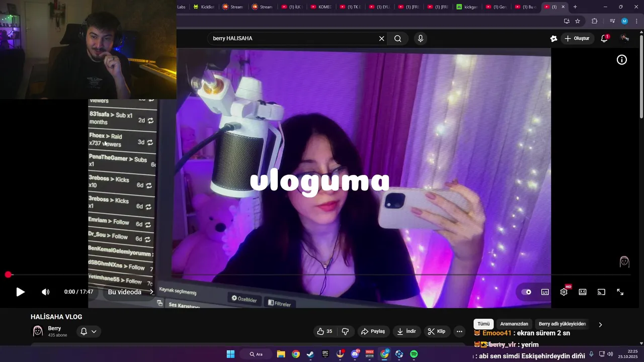Open the Chrome extensions puzzle icon

coord(595,21)
